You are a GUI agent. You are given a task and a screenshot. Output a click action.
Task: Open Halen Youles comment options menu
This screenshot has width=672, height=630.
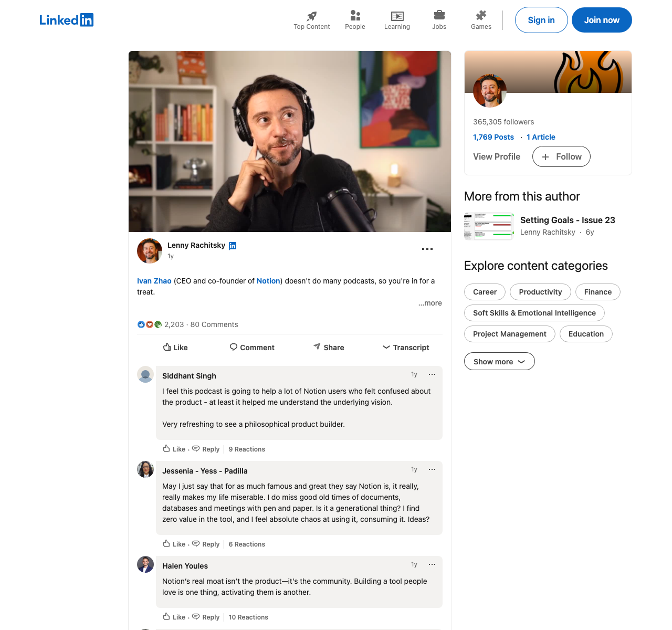(432, 564)
